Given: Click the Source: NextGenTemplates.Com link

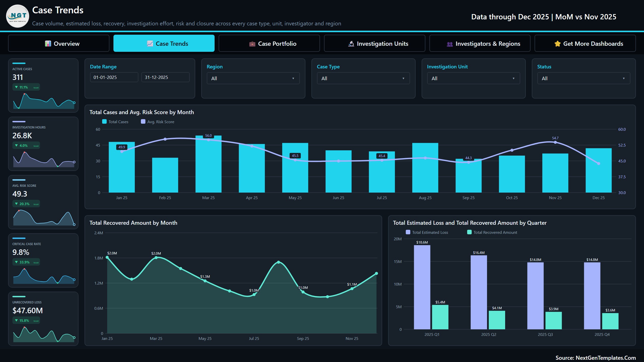Looking at the screenshot, I should 595,358.
